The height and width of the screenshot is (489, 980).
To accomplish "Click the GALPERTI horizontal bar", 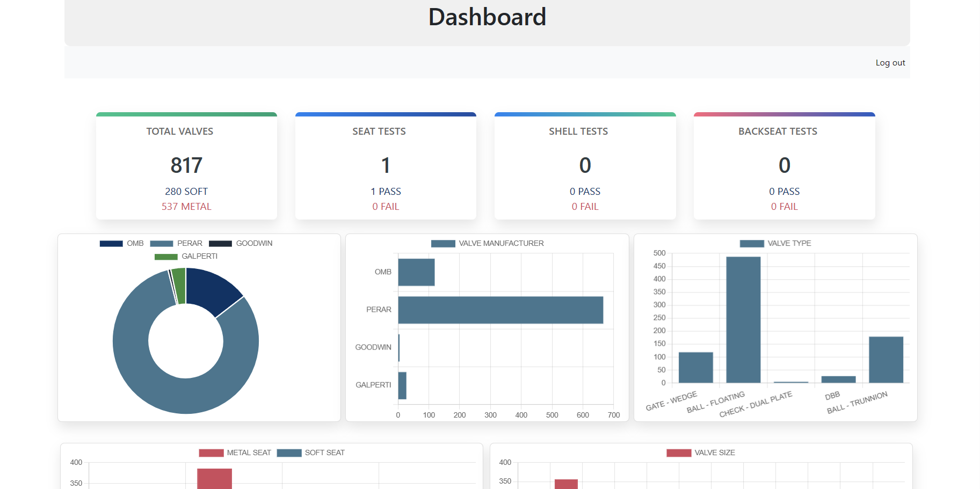I will click(x=402, y=385).
